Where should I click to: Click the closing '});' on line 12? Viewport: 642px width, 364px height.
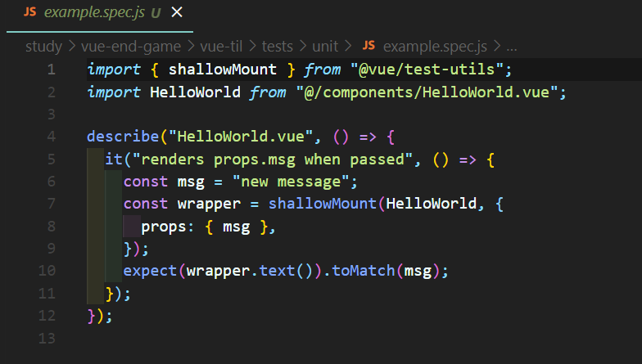pos(100,316)
